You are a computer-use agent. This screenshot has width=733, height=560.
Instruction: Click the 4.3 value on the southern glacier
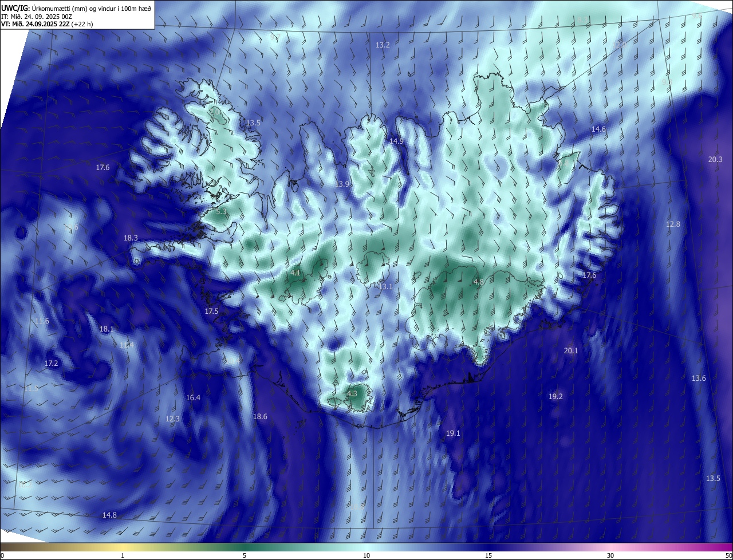(352, 393)
